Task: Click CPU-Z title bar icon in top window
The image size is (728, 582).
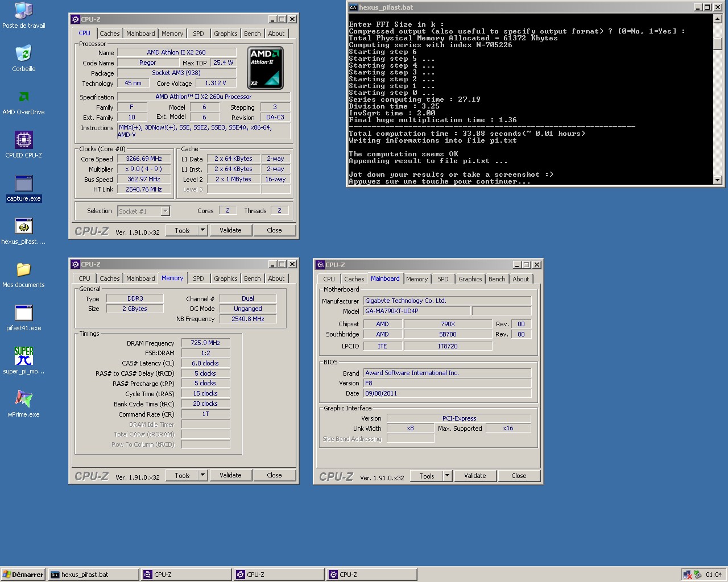Action: 76,19
